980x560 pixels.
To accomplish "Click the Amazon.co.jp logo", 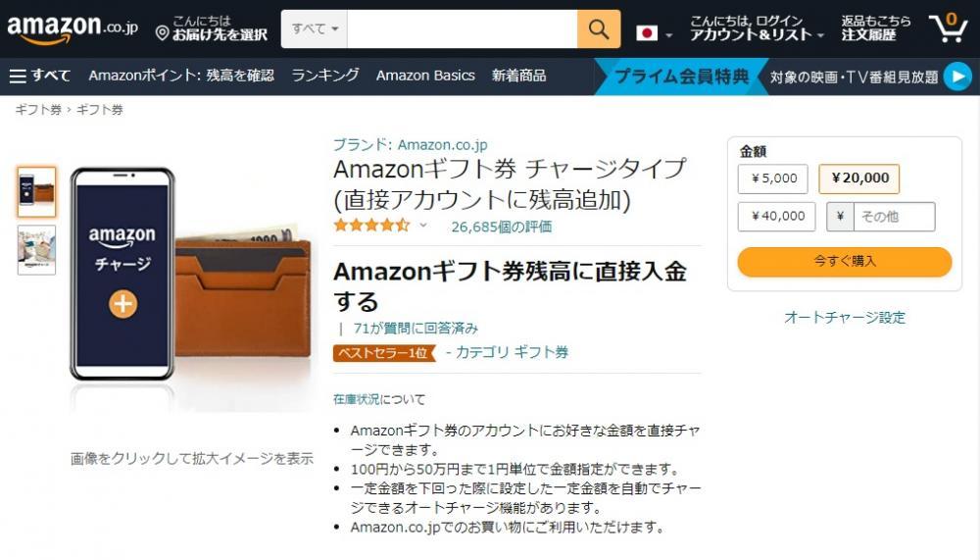I will pos(73,28).
